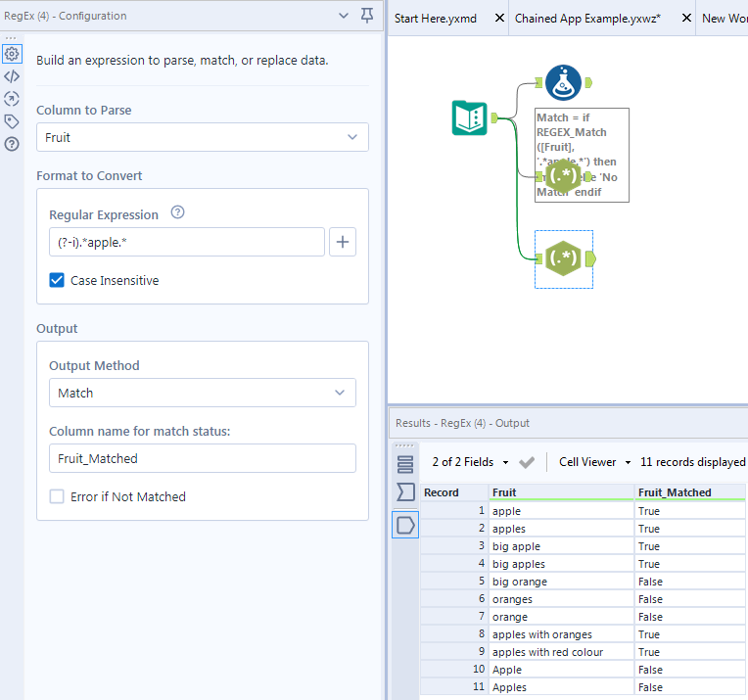Expand the Output Method dropdown

pyautogui.click(x=203, y=393)
